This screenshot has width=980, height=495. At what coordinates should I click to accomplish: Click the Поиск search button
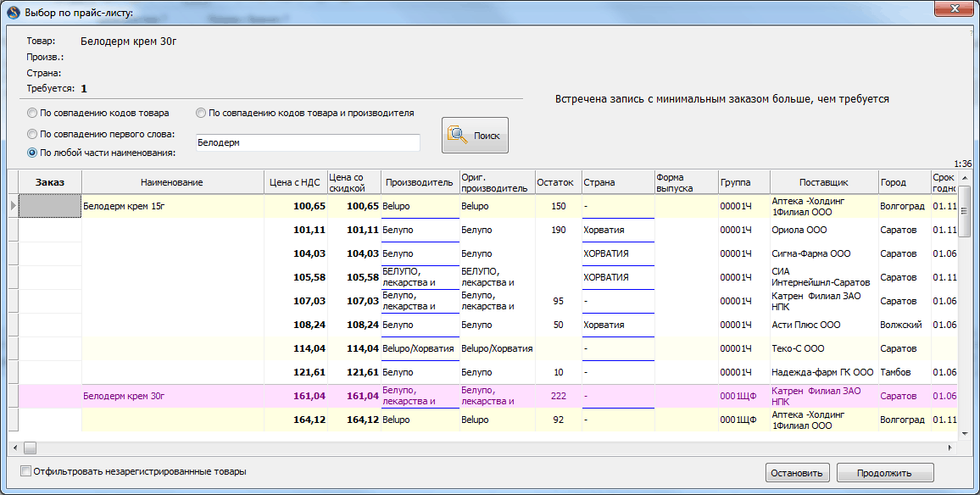(x=475, y=135)
